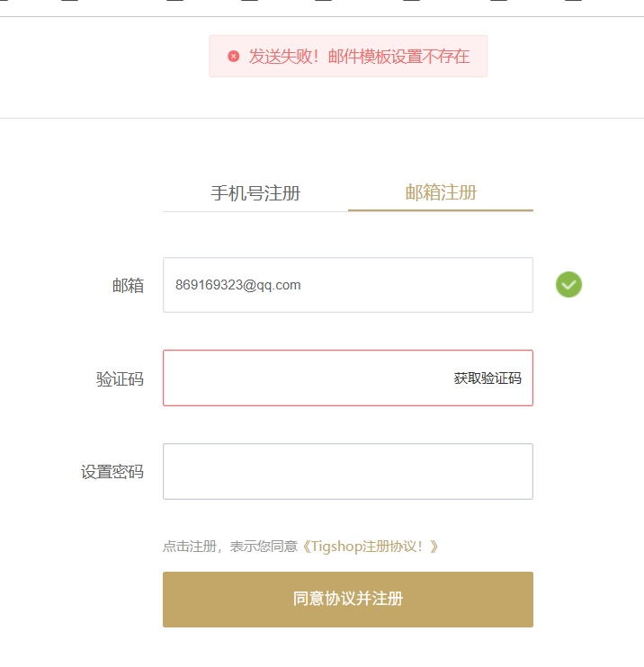The height and width of the screenshot is (667, 644).
Task: Click the 设置密码 field label
Action: (x=112, y=472)
